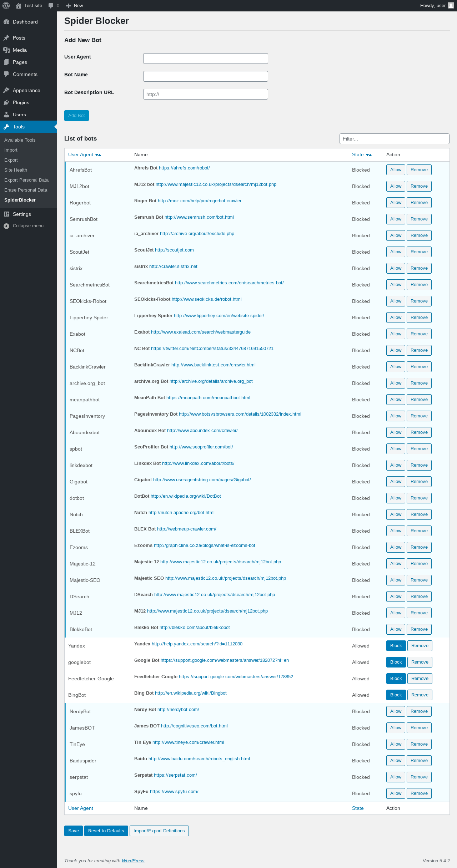Remove the Baiduspider entry
Image resolution: width=457 pixels, height=868 pixels.
coord(419,761)
